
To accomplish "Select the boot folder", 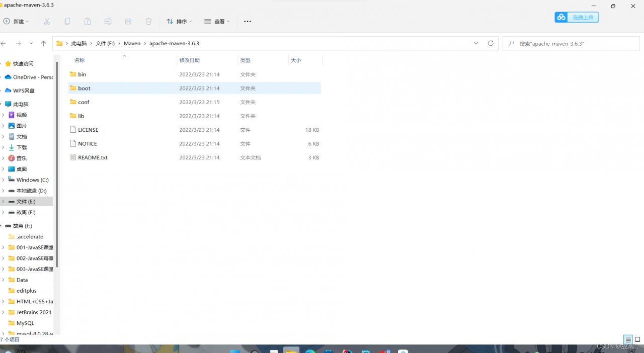I will pos(194,88).
